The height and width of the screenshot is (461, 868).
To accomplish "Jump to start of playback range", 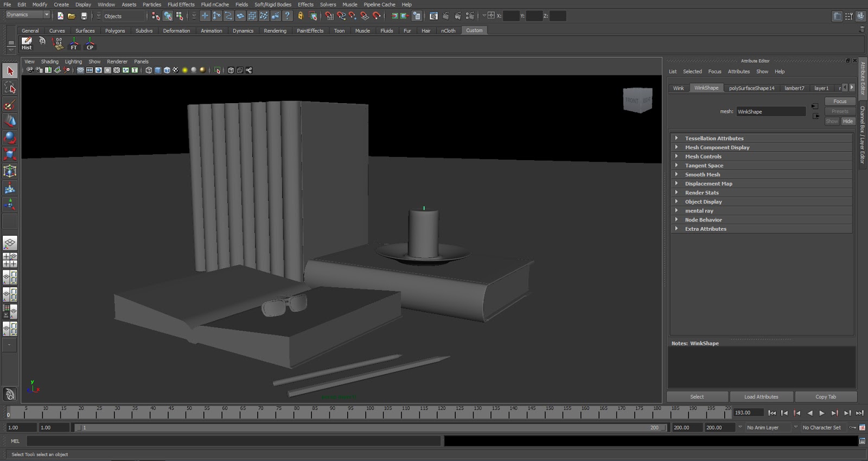I will click(x=772, y=413).
